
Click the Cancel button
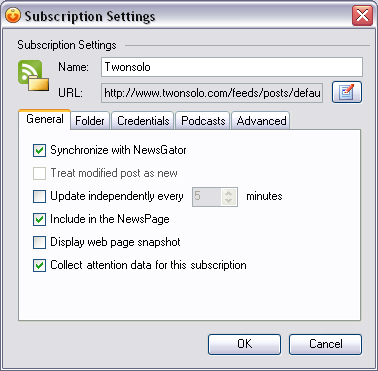tap(325, 344)
